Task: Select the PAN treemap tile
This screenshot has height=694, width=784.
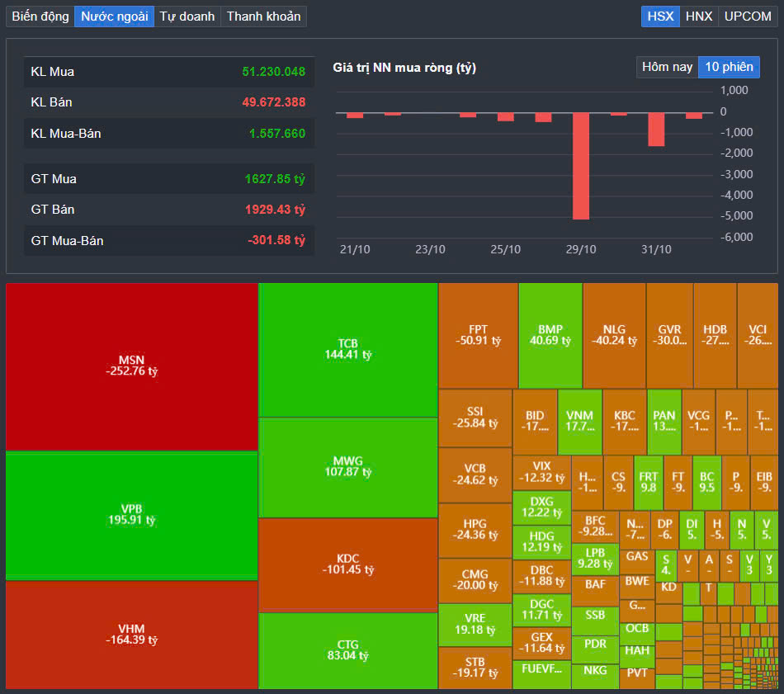Action: [664, 422]
